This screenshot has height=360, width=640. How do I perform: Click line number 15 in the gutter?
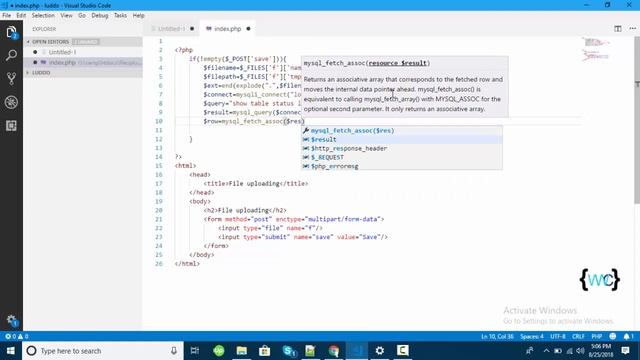click(x=159, y=166)
